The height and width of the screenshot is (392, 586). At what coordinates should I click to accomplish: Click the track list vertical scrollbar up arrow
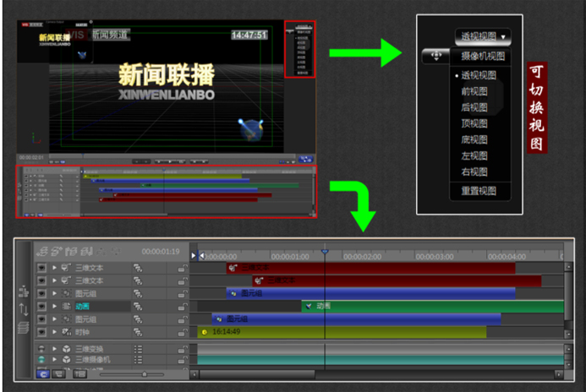click(x=568, y=267)
